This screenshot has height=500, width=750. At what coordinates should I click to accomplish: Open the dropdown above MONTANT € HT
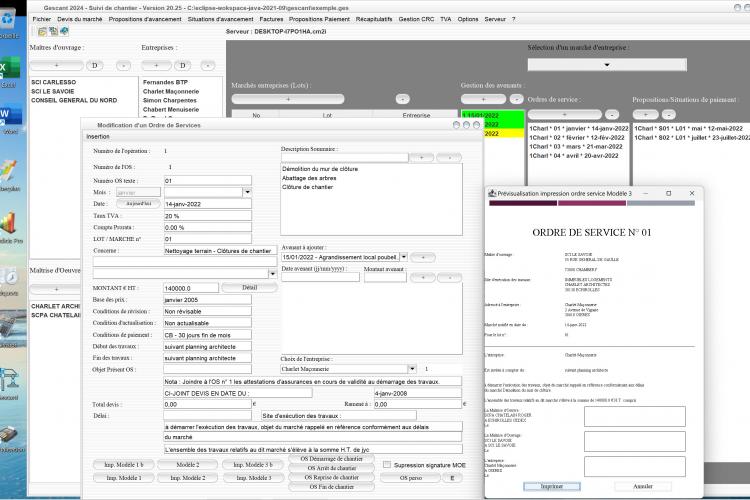(273, 274)
